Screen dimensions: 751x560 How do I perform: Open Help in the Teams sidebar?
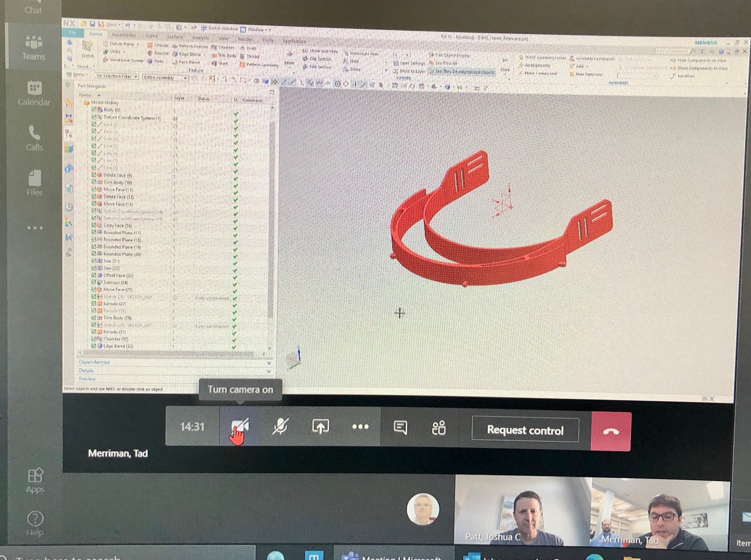point(35,523)
